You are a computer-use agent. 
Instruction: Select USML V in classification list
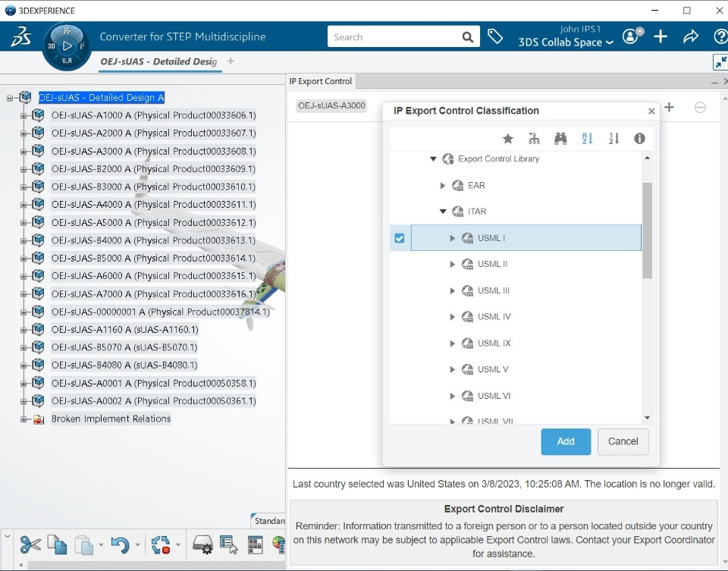click(493, 369)
